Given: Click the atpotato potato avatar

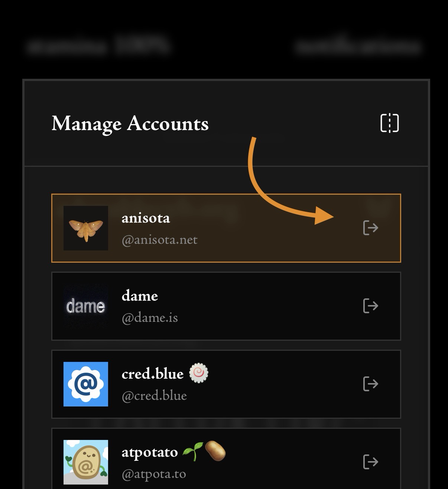Looking at the screenshot, I should pos(86,462).
